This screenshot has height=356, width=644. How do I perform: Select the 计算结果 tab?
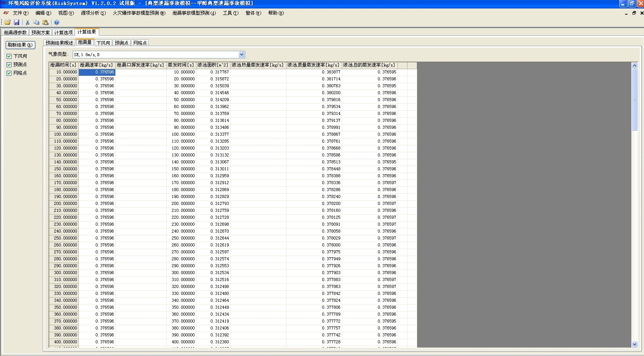[x=87, y=32]
